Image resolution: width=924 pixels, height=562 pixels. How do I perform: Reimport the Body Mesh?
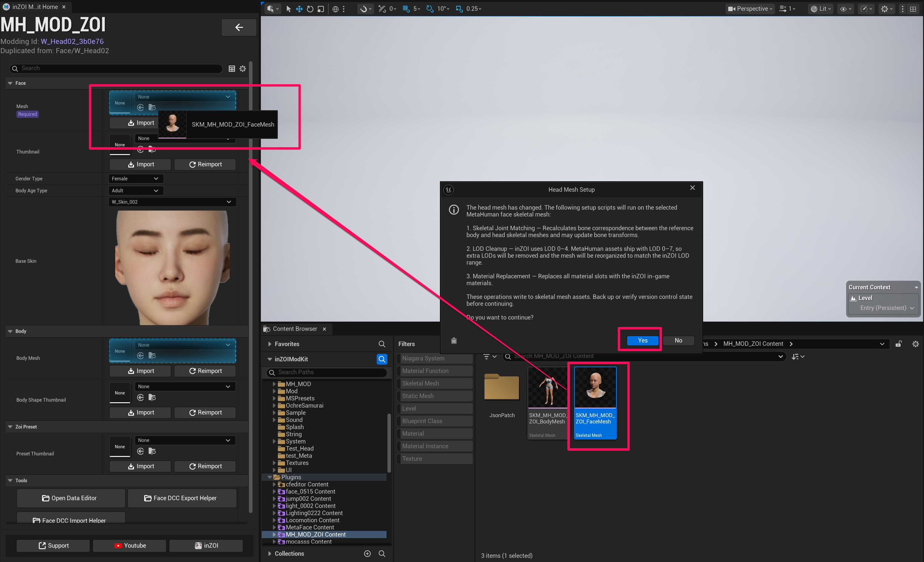205,371
